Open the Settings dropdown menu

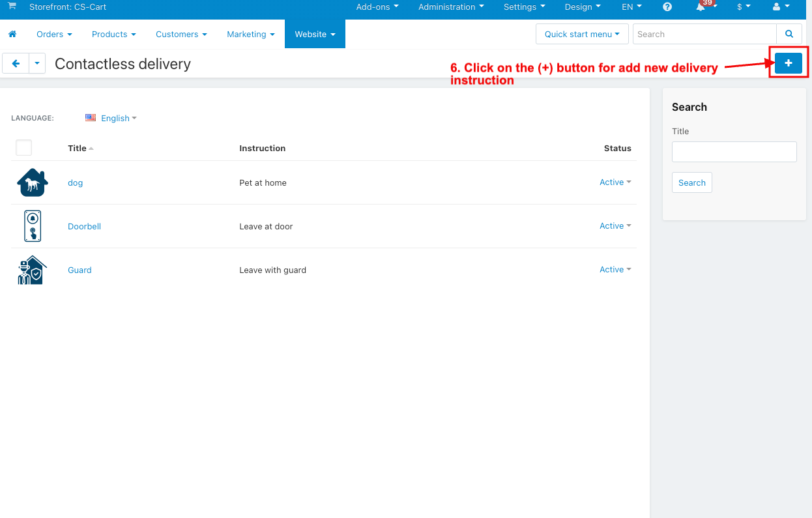tap(525, 7)
